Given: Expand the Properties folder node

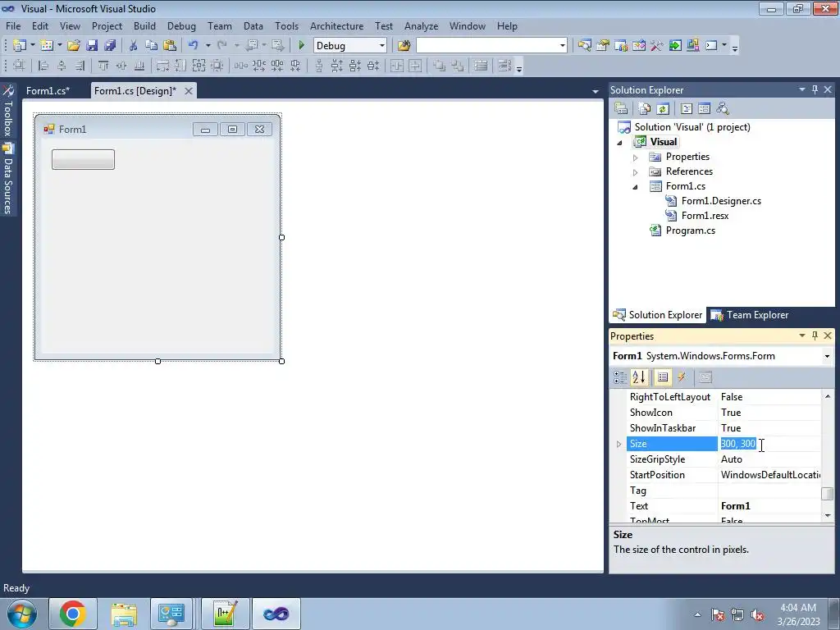Looking at the screenshot, I should click(x=636, y=157).
